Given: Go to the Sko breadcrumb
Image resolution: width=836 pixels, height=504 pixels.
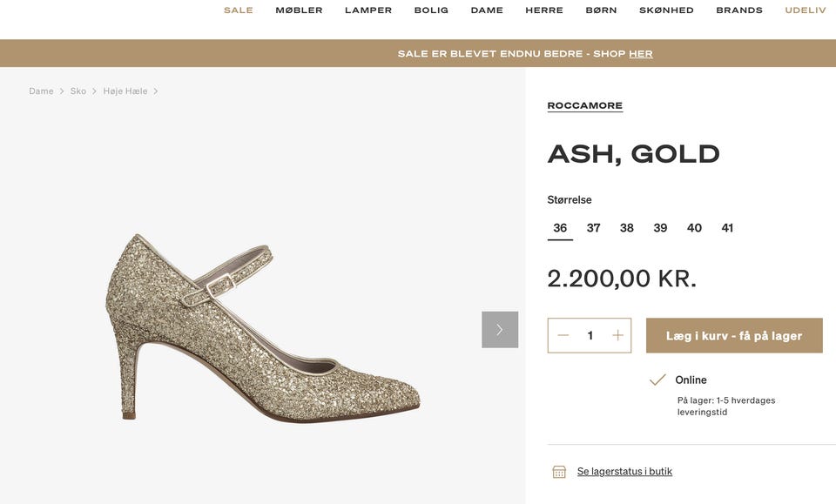Looking at the screenshot, I should [x=78, y=91].
